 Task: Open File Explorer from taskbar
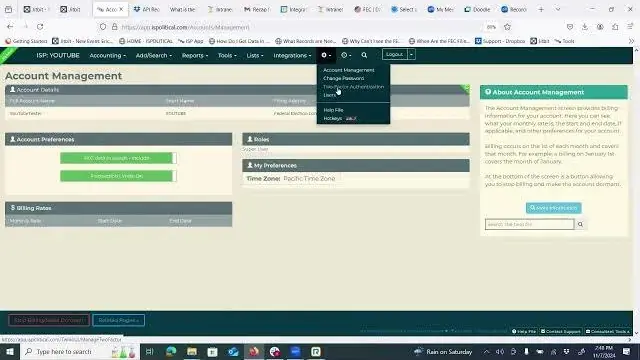pos(192,351)
